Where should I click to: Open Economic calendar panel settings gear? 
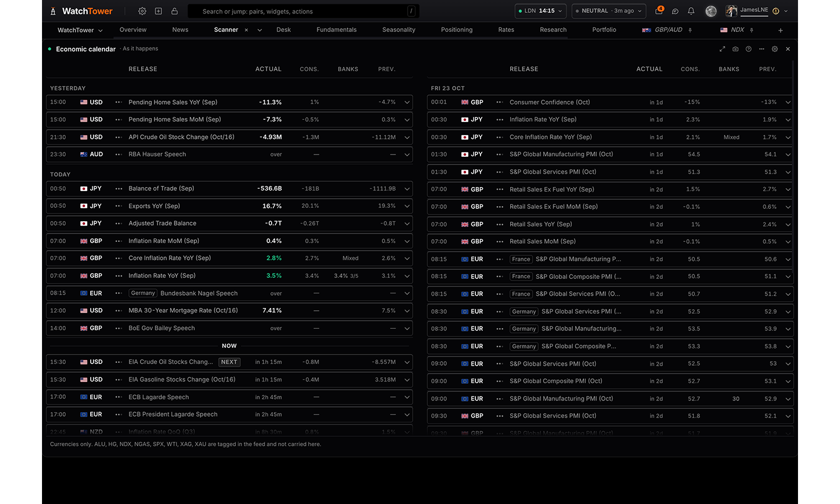point(775,49)
